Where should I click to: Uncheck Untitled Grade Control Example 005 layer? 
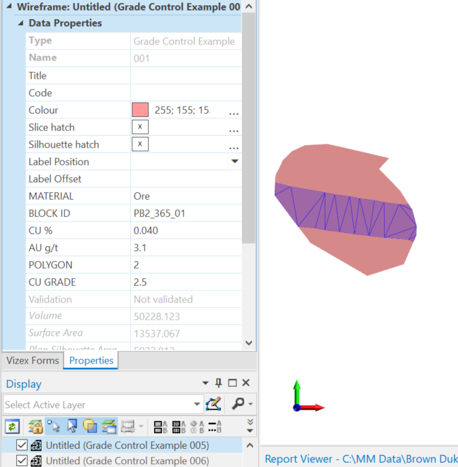click(22, 445)
